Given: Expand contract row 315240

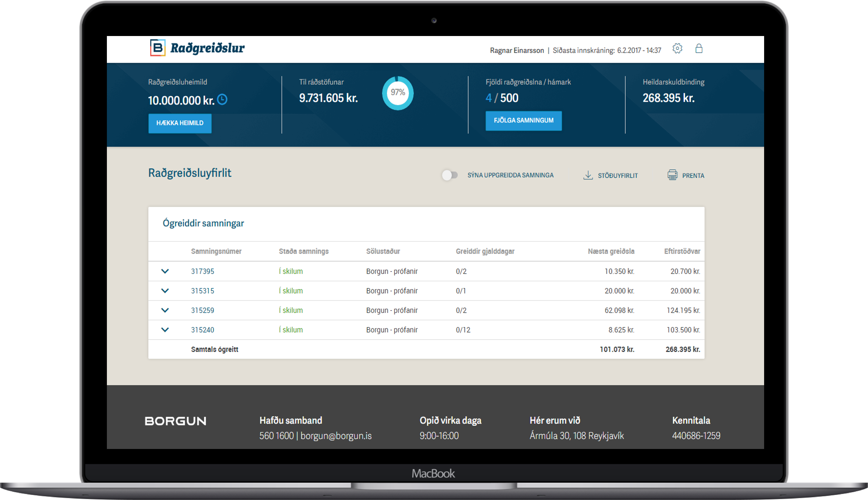Looking at the screenshot, I should [x=165, y=330].
